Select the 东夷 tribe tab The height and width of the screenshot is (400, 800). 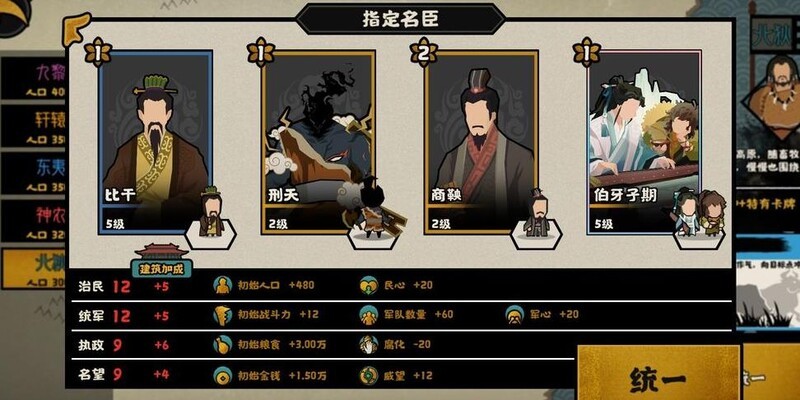click(x=33, y=173)
